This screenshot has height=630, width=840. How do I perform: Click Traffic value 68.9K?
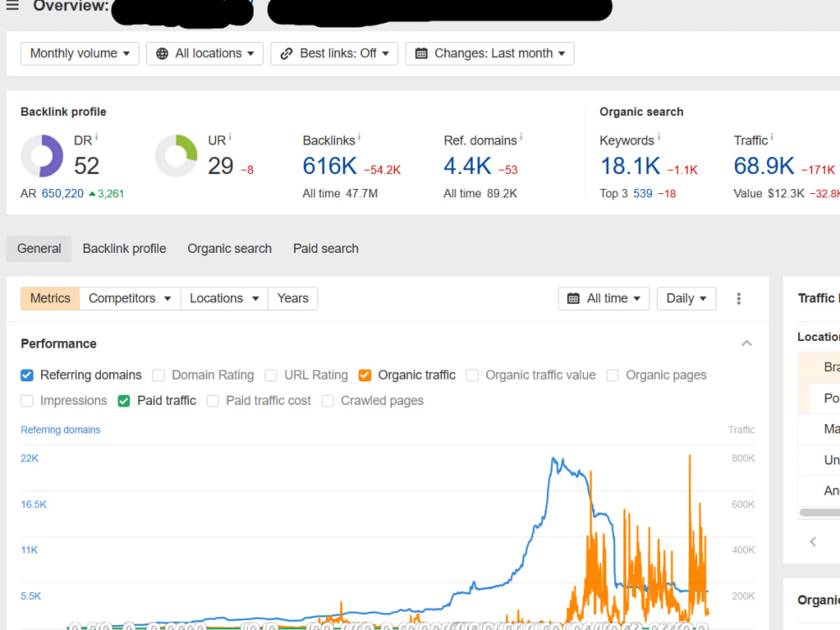pyautogui.click(x=764, y=166)
